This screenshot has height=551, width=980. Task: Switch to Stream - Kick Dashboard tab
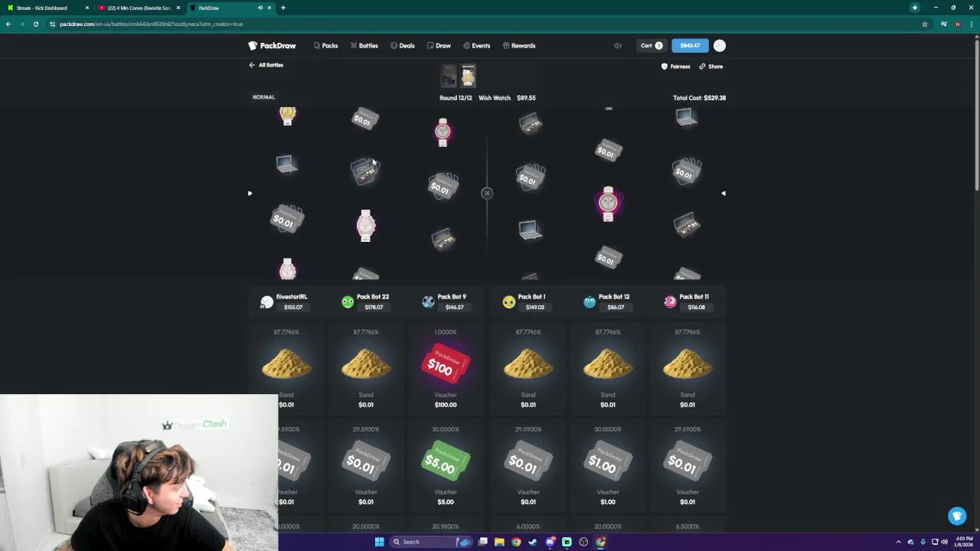click(46, 8)
